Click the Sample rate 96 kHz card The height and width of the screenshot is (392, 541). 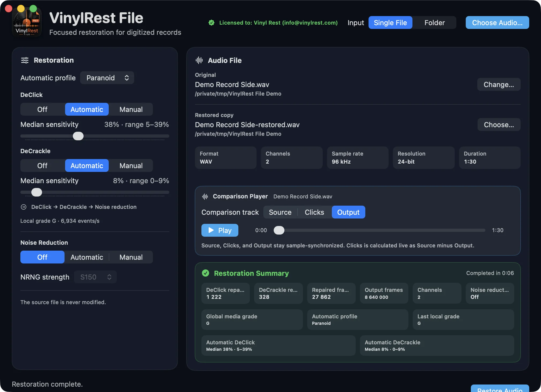pos(358,158)
